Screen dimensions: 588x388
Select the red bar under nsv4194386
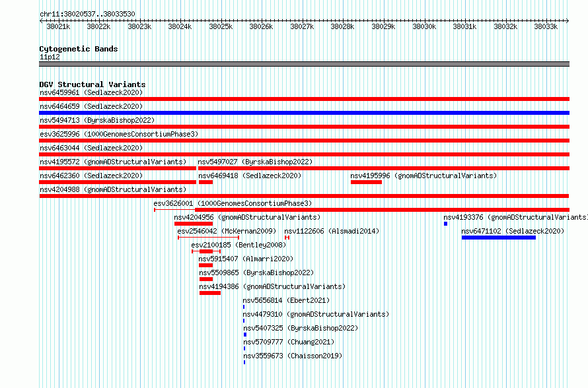(210, 293)
